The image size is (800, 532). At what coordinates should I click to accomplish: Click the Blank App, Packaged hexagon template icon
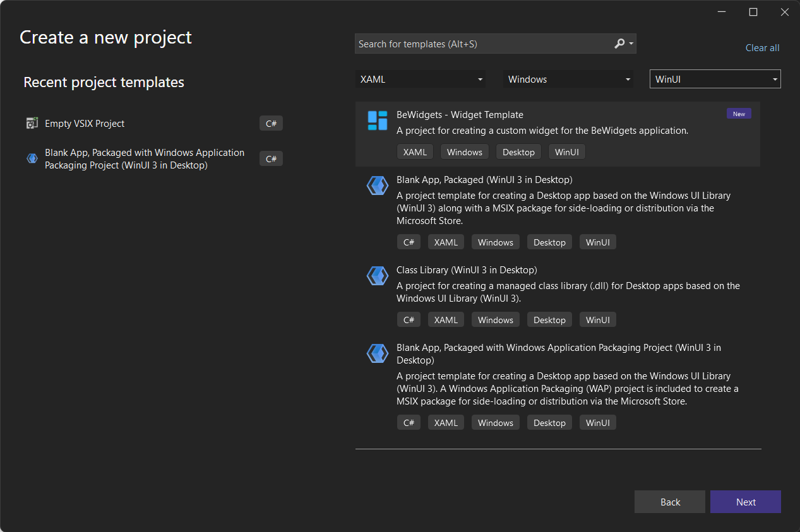click(377, 186)
